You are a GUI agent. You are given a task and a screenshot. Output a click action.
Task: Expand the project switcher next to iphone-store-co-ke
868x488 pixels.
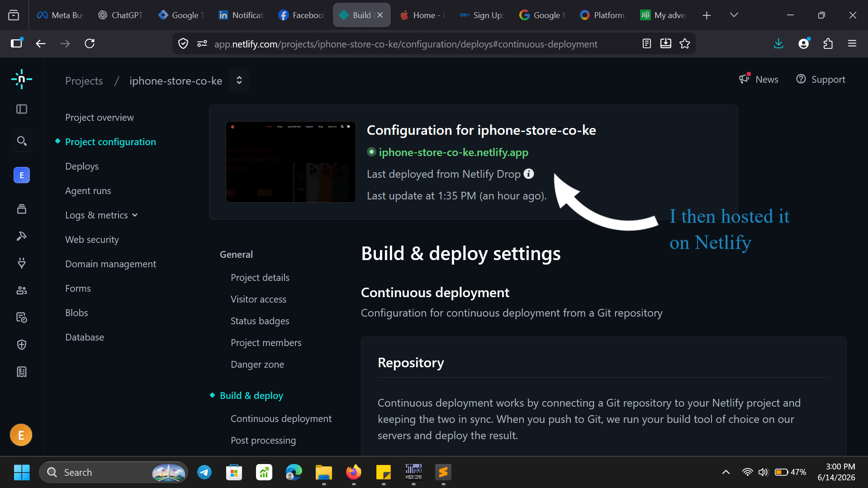click(239, 80)
